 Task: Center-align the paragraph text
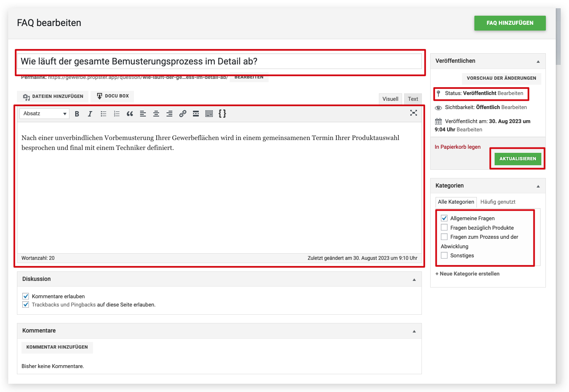click(x=156, y=114)
